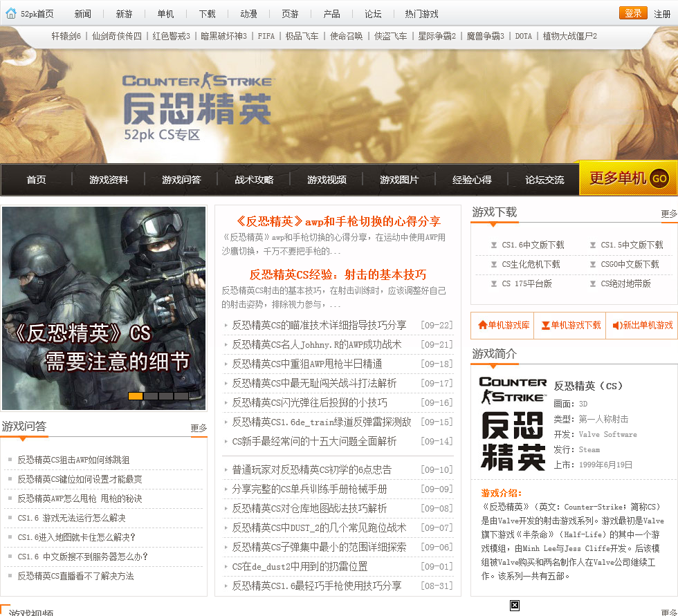Open the DOTA game link
Viewport: 678px width, 616px height.
tap(524, 36)
